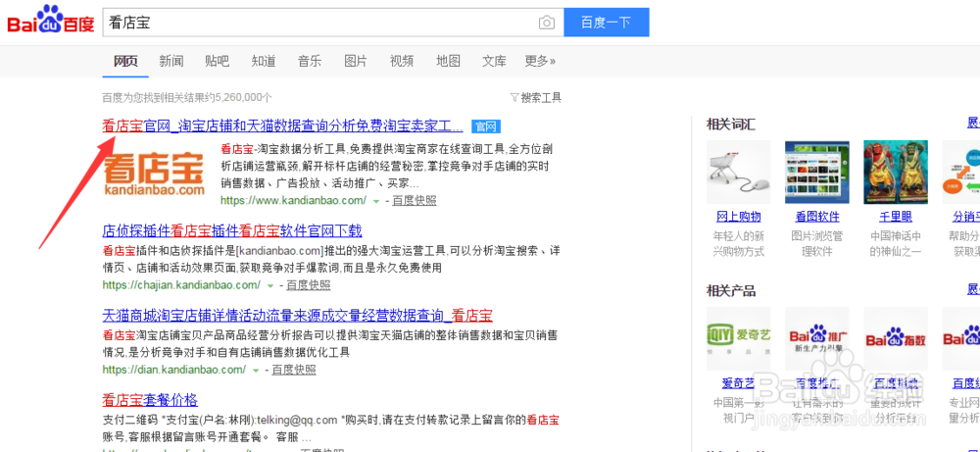This screenshot has width=980, height=452.
Task: Open camera image search icon
Action: pos(546,24)
